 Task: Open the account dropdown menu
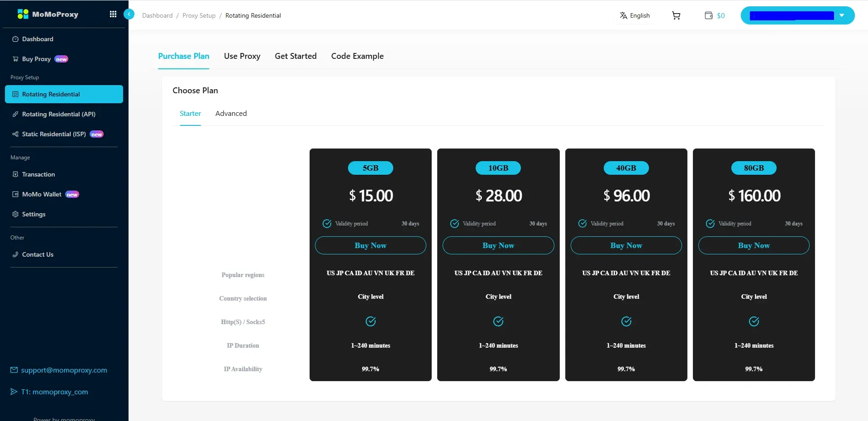[x=842, y=15]
